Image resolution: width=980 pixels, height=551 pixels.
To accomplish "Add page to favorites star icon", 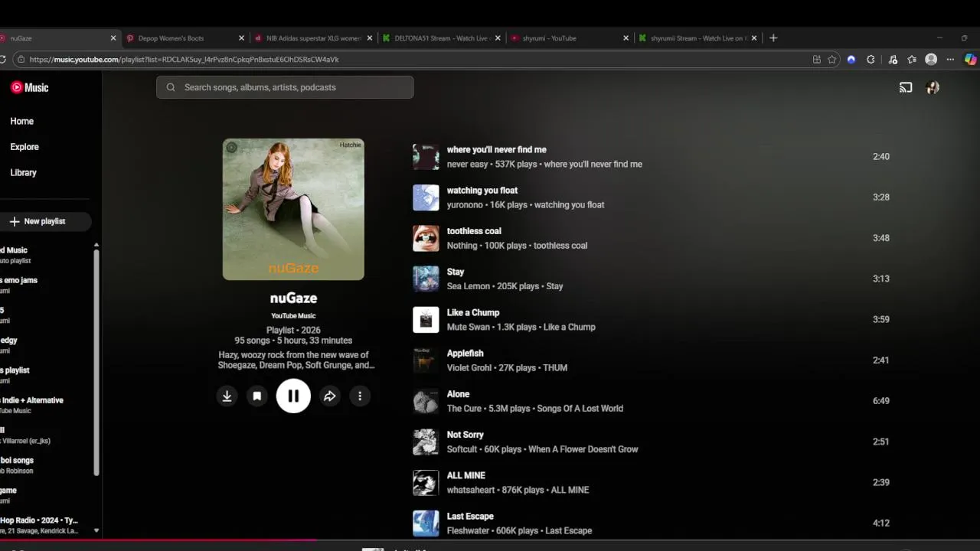I will click(x=832, y=60).
